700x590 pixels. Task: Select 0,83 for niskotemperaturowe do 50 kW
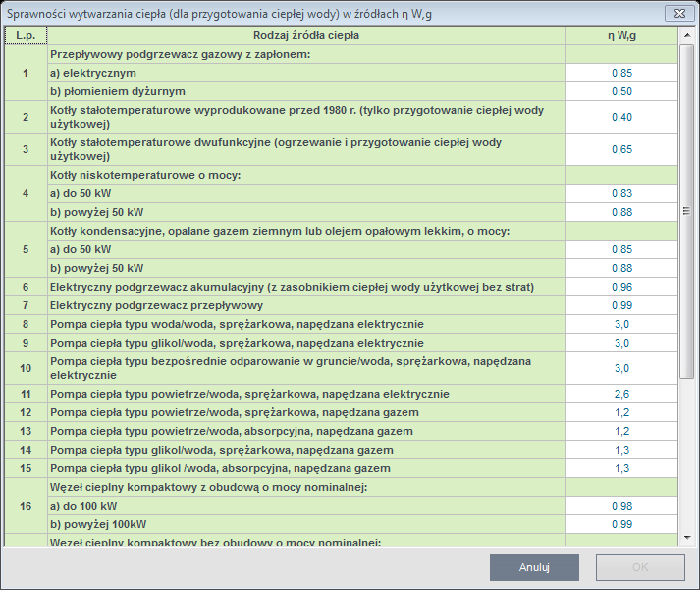tap(621, 193)
